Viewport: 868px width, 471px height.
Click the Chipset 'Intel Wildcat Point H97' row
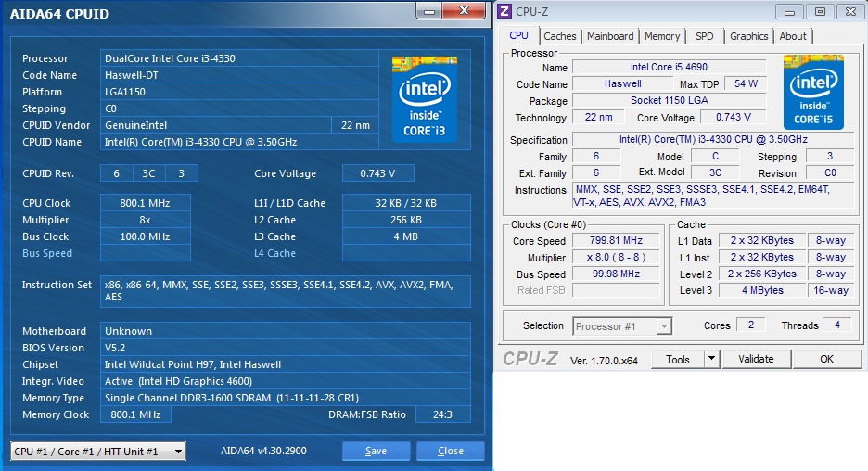pos(285,364)
